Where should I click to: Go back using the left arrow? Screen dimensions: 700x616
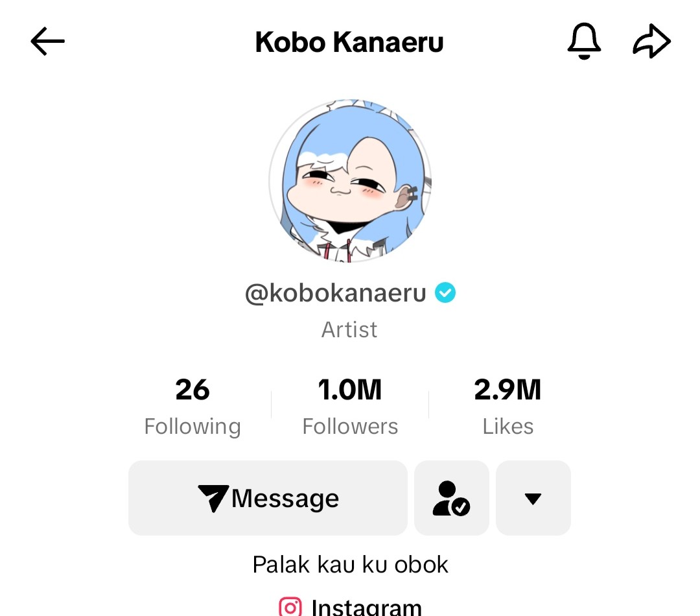tap(47, 41)
